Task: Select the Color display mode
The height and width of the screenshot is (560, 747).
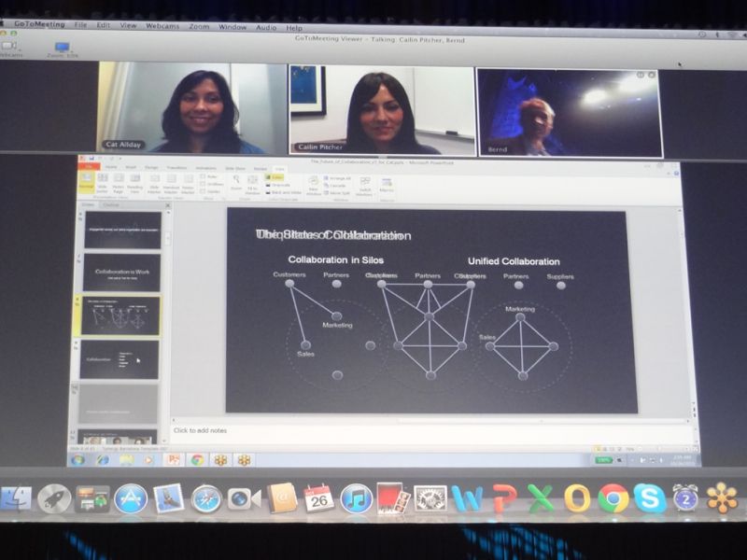Action: pyautogui.click(x=275, y=177)
